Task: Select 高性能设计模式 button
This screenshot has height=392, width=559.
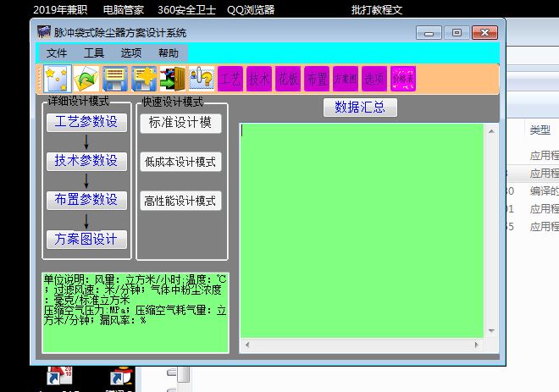Action: pos(180,201)
